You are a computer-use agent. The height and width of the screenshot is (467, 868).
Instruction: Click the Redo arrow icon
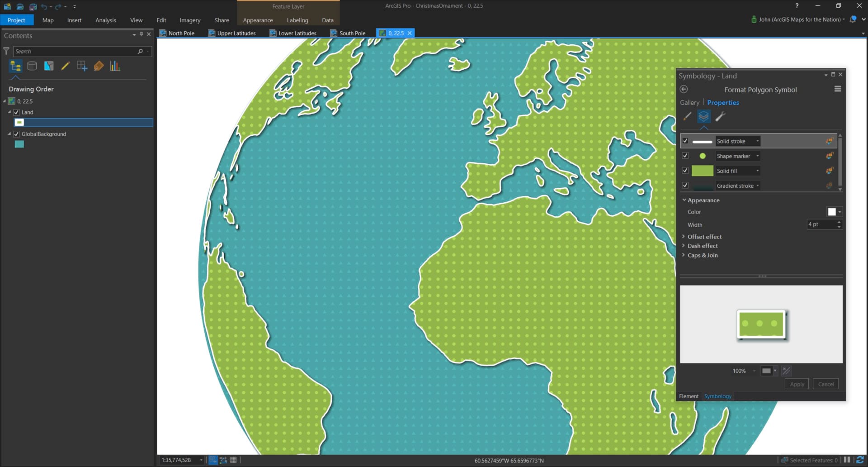[58, 6]
